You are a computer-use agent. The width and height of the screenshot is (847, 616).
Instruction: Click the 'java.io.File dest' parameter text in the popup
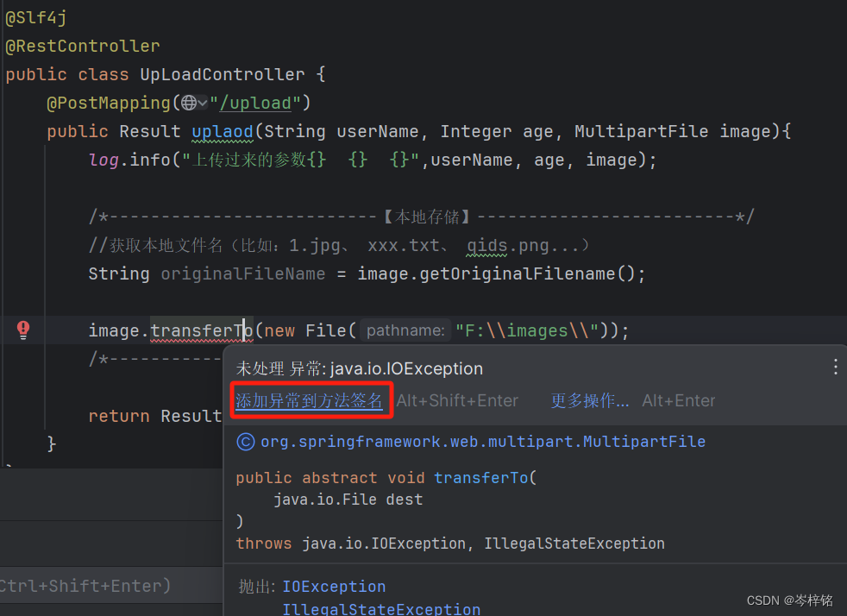[348, 500]
